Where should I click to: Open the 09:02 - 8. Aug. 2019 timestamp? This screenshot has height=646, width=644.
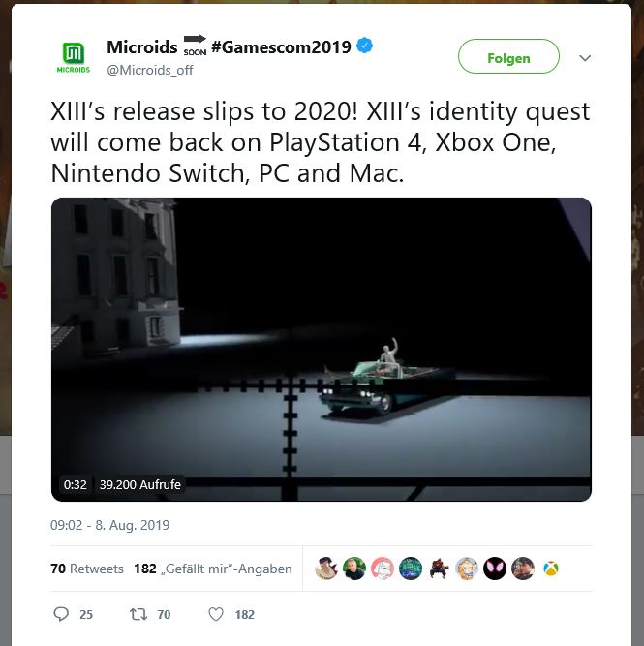coord(110,525)
